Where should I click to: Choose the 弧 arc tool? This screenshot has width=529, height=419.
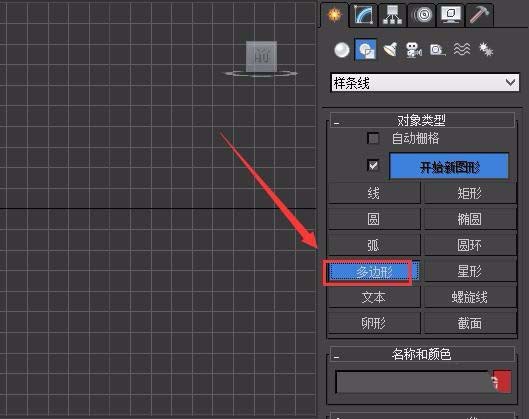pos(374,245)
